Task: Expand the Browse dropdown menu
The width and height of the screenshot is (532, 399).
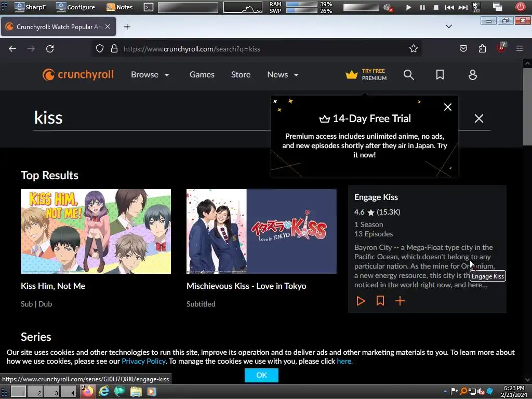Action: tap(150, 75)
